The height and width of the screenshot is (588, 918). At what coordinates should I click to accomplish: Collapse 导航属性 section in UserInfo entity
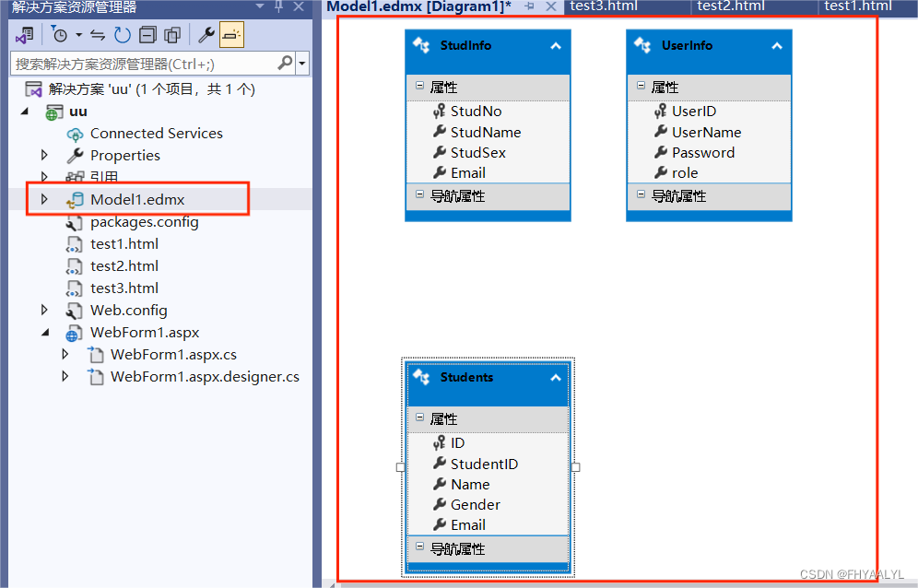pyautogui.click(x=641, y=194)
